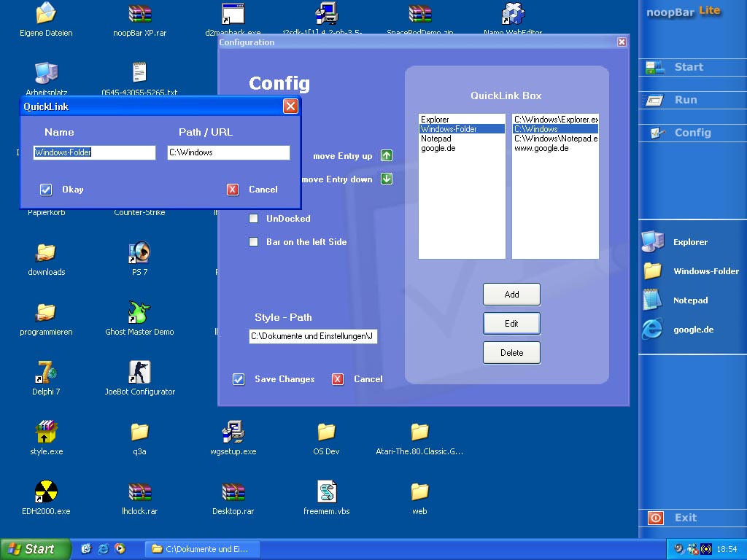The image size is (747, 560).
Task: Click Save Changes checkmark in Config
Action: coord(239,379)
